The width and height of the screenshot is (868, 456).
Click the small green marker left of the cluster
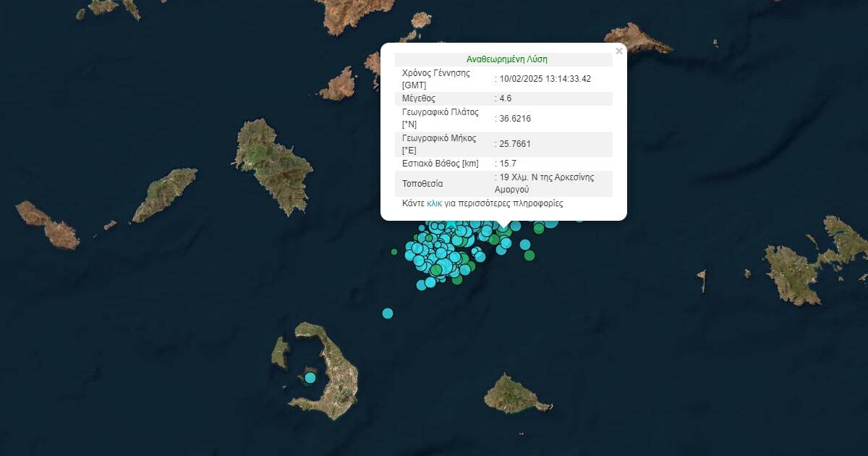click(x=394, y=252)
